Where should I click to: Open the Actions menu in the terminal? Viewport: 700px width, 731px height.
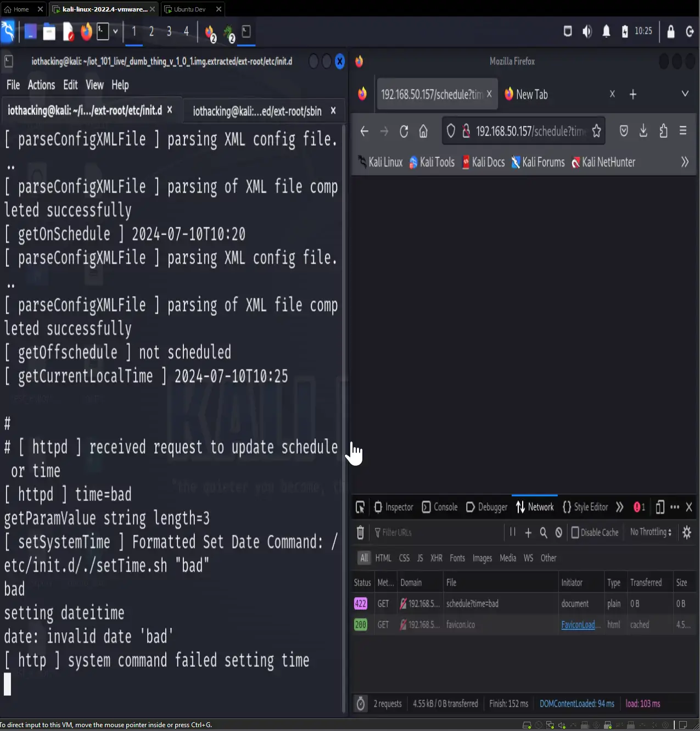[41, 85]
